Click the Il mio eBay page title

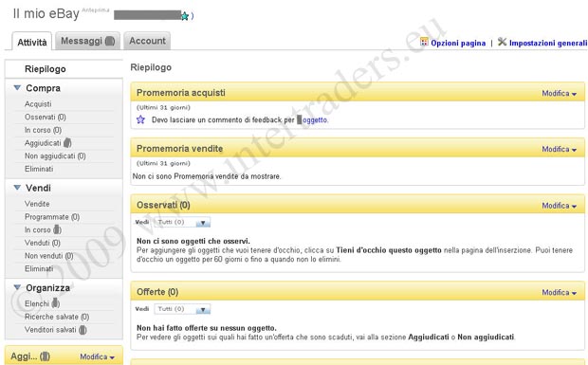[46, 14]
